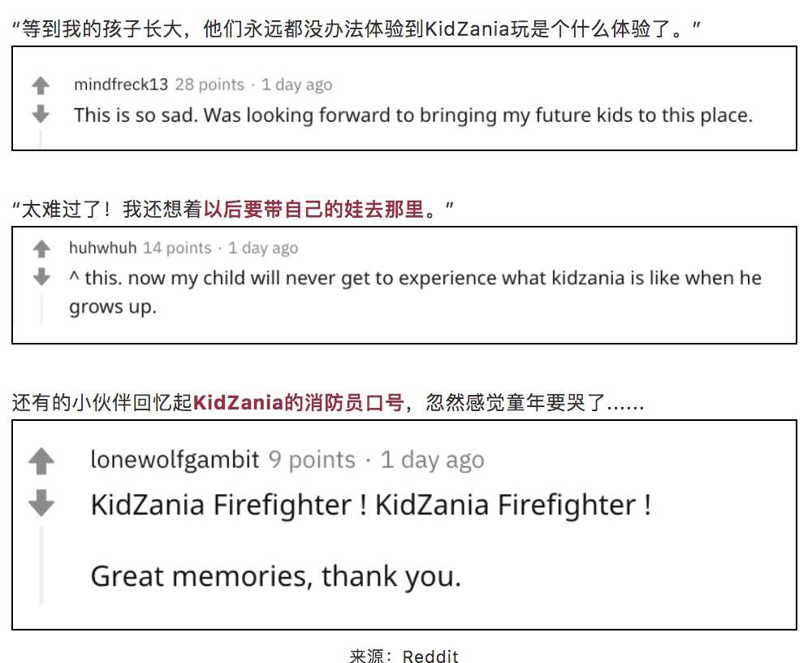Open the lonewolfgambit user profile
Image resolution: width=812 pixels, height=663 pixels.
pyautogui.click(x=175, y=460)
